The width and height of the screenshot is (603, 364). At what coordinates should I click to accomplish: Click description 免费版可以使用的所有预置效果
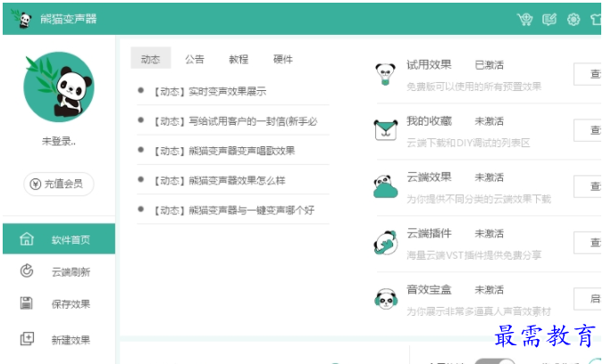pyautogui.click(x=474, y=87)
